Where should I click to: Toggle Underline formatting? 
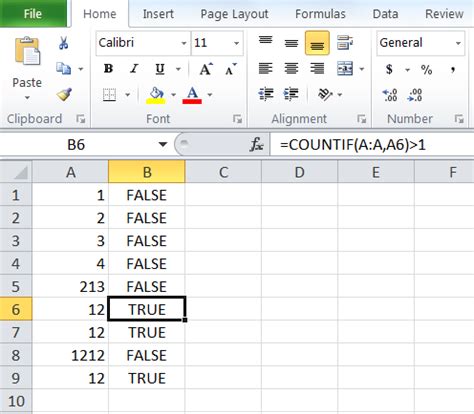(160, 69)
